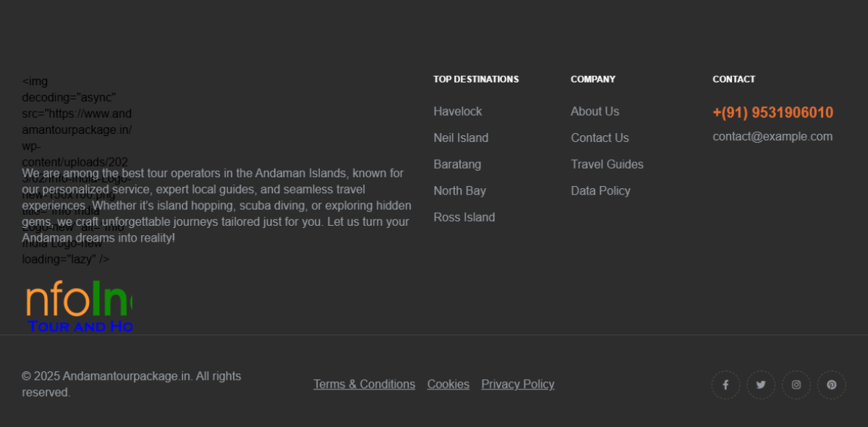Open the Cookies footer link
This screenshot has width=868, height=427.
click(x=448, y=384)
